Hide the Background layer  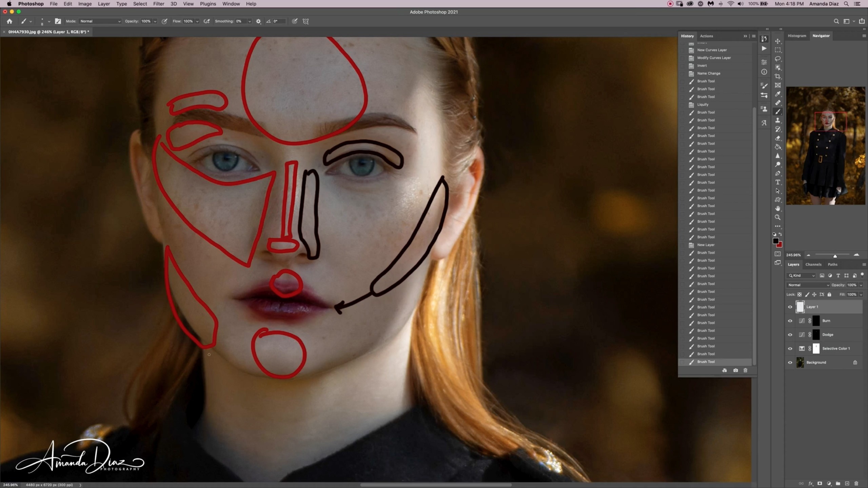790,362
